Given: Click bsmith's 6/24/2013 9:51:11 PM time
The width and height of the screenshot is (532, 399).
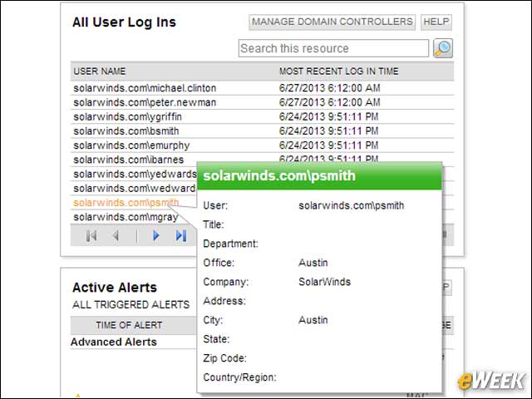Looking at the screenshot, I should click(x=328, y=131).
